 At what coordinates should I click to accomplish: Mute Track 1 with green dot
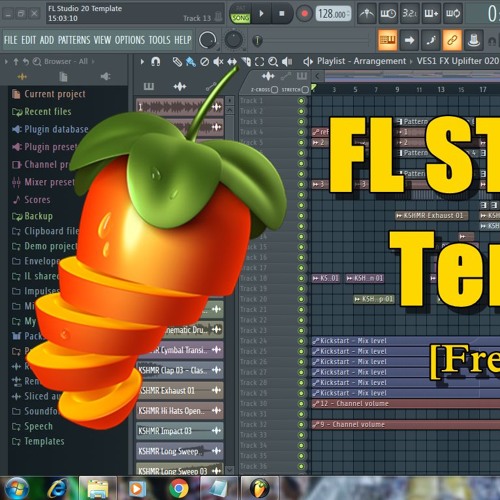[x=301, y=101]
